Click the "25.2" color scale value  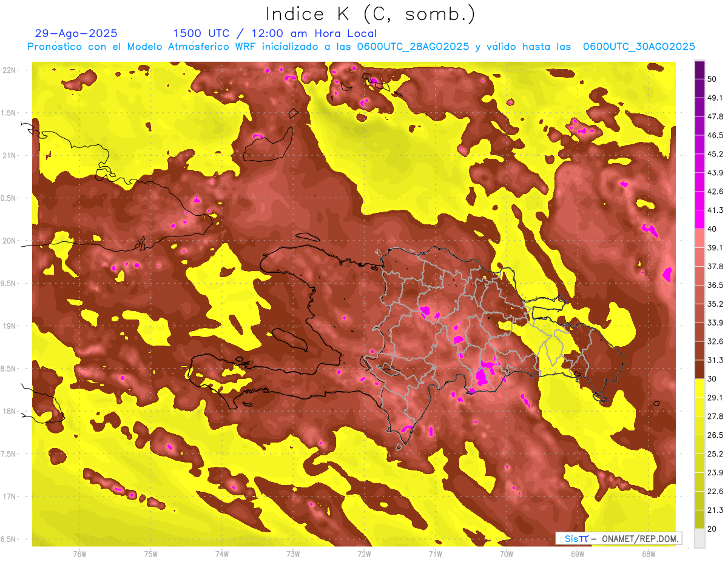click(x=715, y=453)
